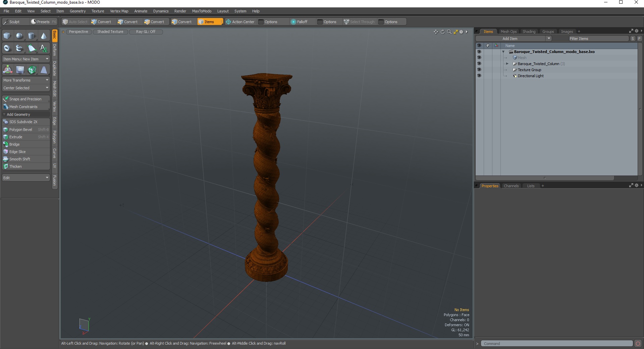The width and height of the screenshot is (644, 349).
Task: Toggle the Items selection mode button
Action: pyautogui.click(x=210, y=22)
